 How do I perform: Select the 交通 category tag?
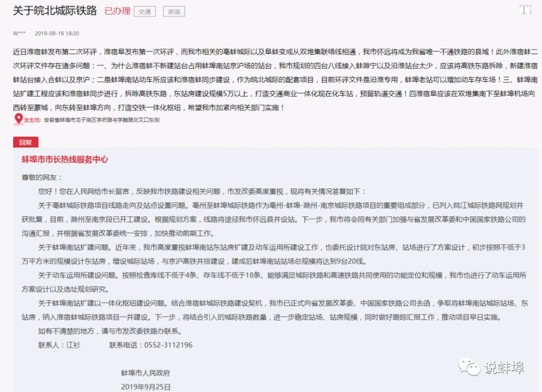145,12
